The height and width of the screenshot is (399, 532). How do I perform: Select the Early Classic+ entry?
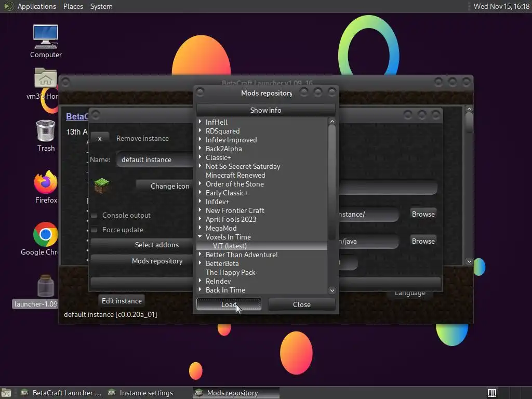tap(227, 193)
